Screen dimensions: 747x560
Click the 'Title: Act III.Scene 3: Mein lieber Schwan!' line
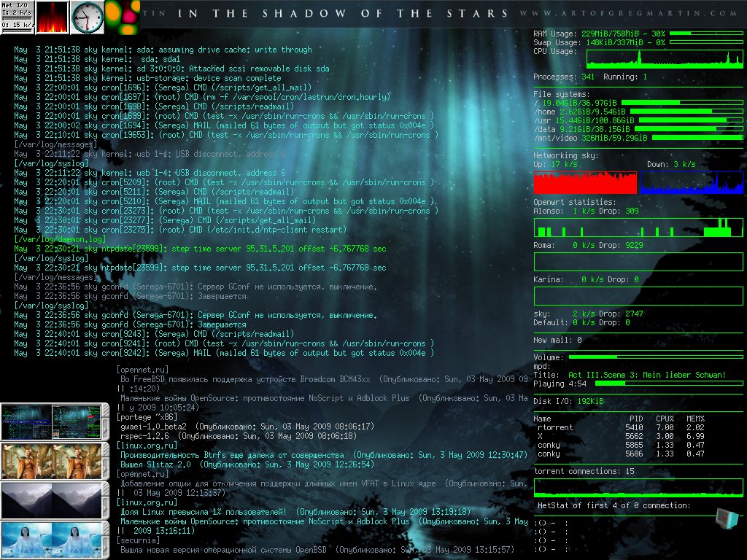click(630, 375)
